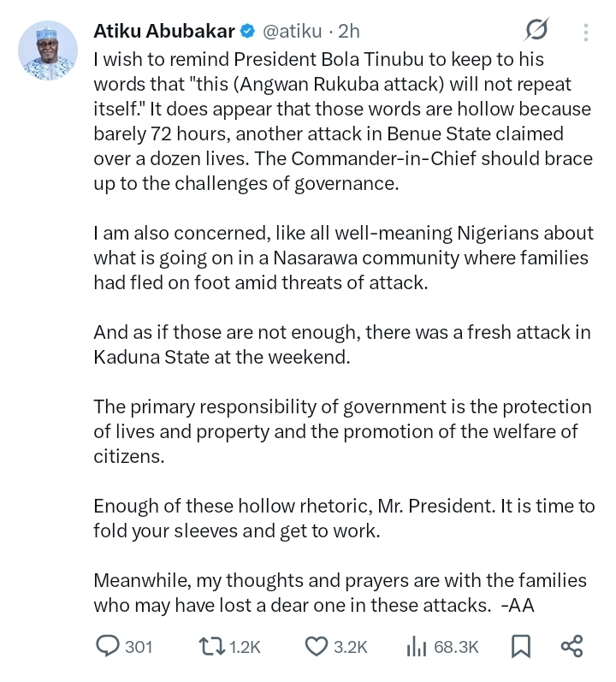The height and width of the screenshot is (682, 616).
Task: Bookmark this post
Action: [519, 645]
